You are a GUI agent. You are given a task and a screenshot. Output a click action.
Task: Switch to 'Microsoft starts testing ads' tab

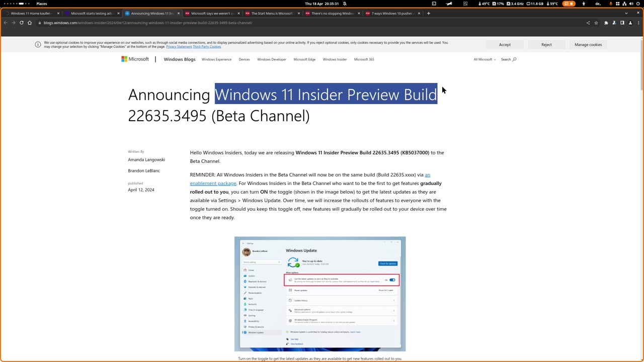point(92,14)
